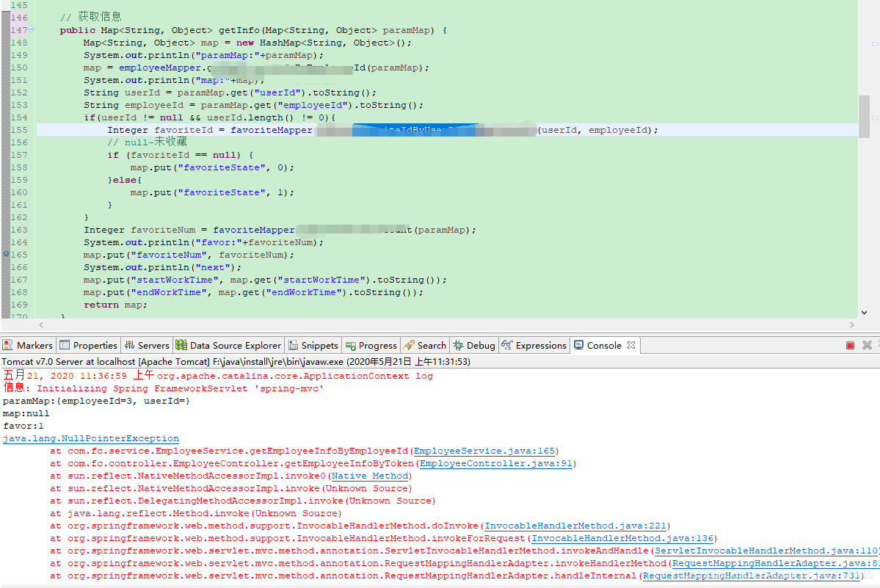
Task: Terminate the Tomcat server with red stop button
Action: tap(850, 344)
